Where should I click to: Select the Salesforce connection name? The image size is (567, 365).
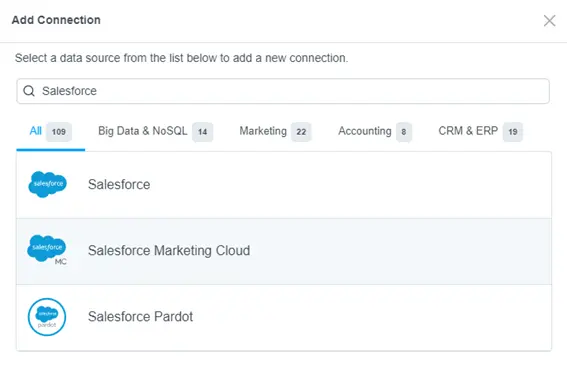(x=119, y=184)
